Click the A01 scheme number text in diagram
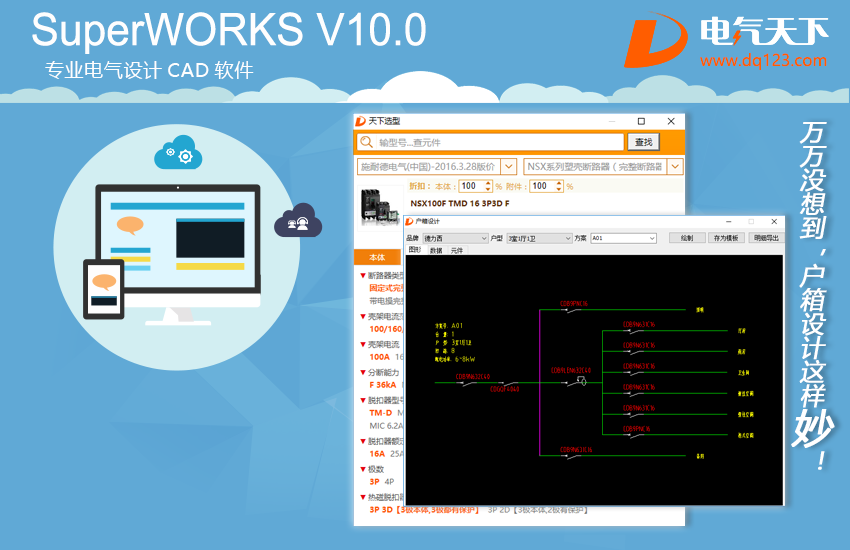Image resolution: width=850 pixels, height=550 pixels. pos(457,326)
